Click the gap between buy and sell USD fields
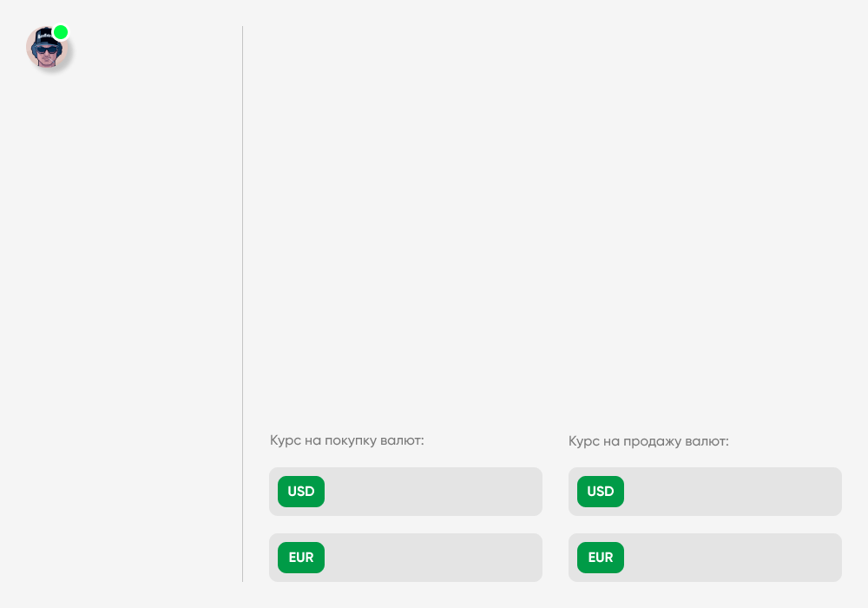The width and height of the screenshot is (868, 608). [x=556, y=492]
